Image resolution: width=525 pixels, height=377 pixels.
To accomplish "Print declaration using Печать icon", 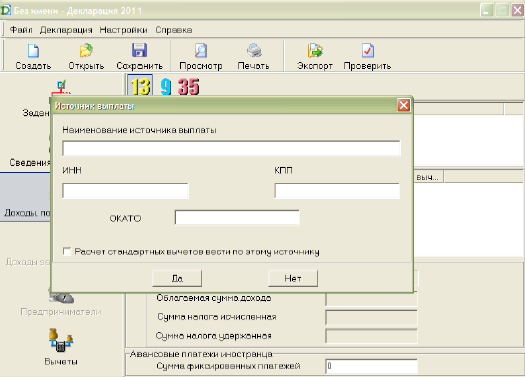I will point(253,56).
